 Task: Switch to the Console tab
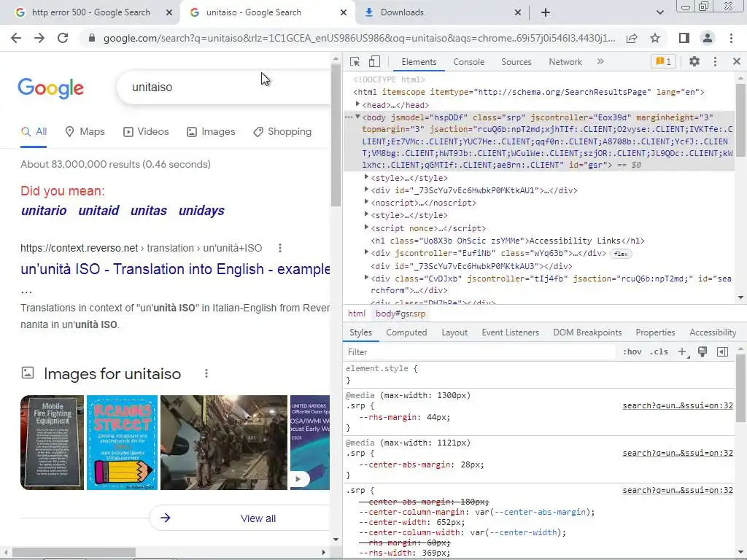tap(468, 62)
